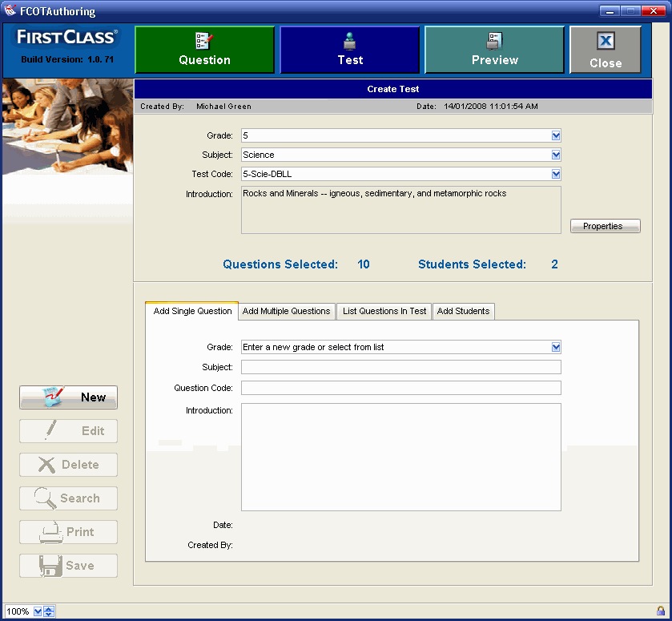Click the Properties button
Screen dimensions: 672x621
(605, 227)
